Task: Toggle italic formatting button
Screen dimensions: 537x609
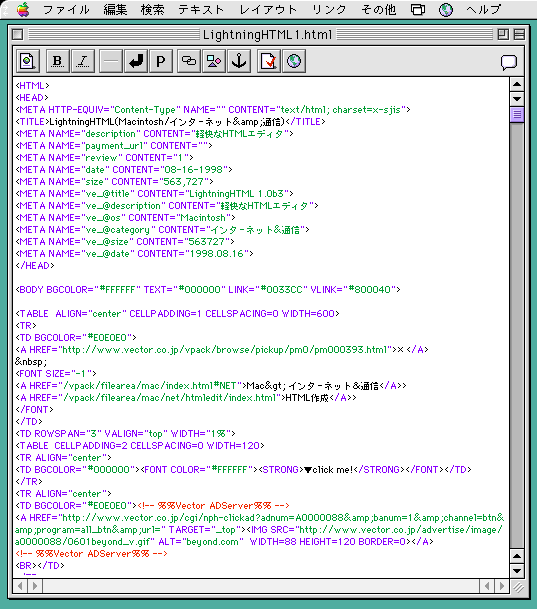Action: tap(83, 61)
